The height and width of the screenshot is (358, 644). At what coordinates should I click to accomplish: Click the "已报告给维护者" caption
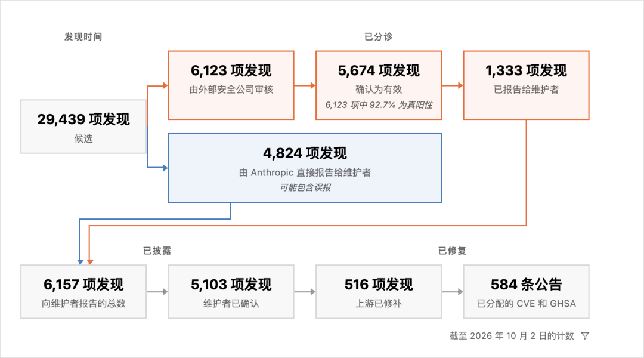coord(526,89)
